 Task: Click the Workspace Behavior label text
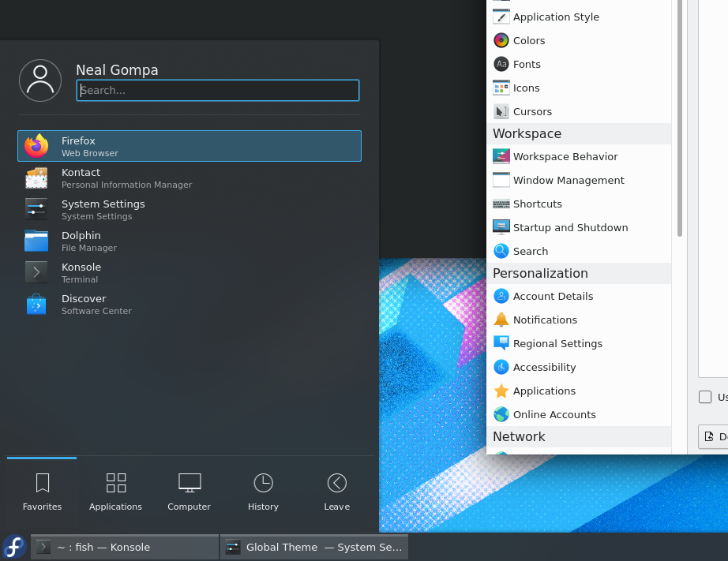pos(565,156)
